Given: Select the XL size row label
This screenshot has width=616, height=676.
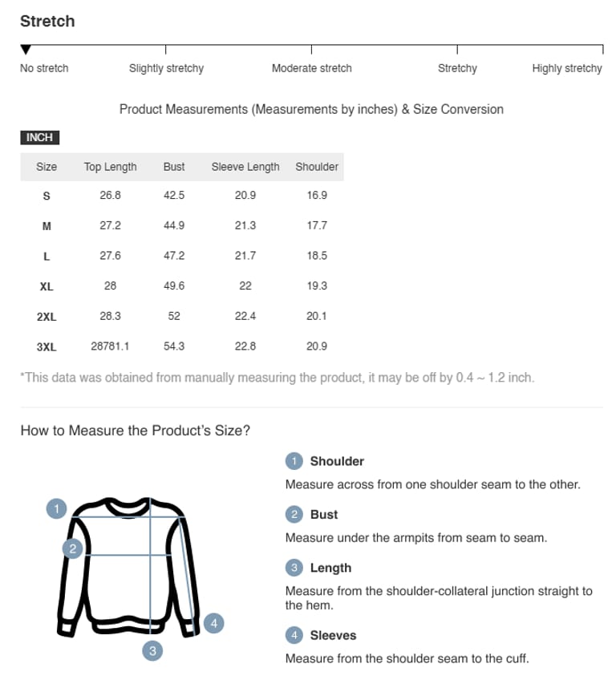Looking at the screenshot, I should point(47,286).
